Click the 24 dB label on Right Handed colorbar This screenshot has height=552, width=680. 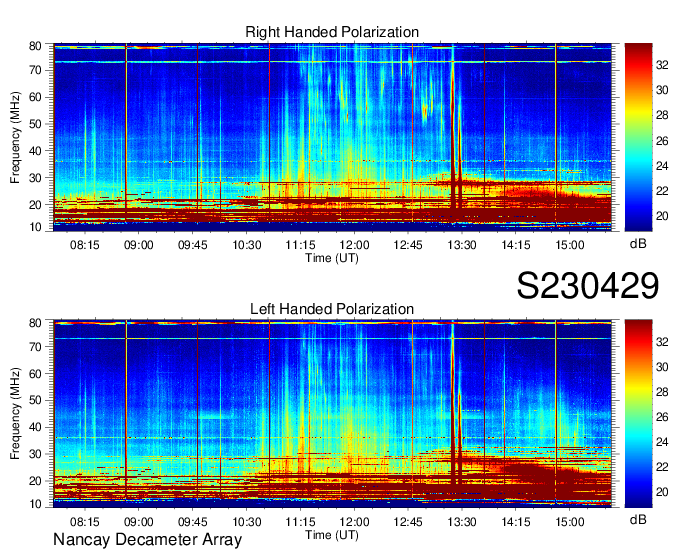pyautogui.click(x=662, y=166)
